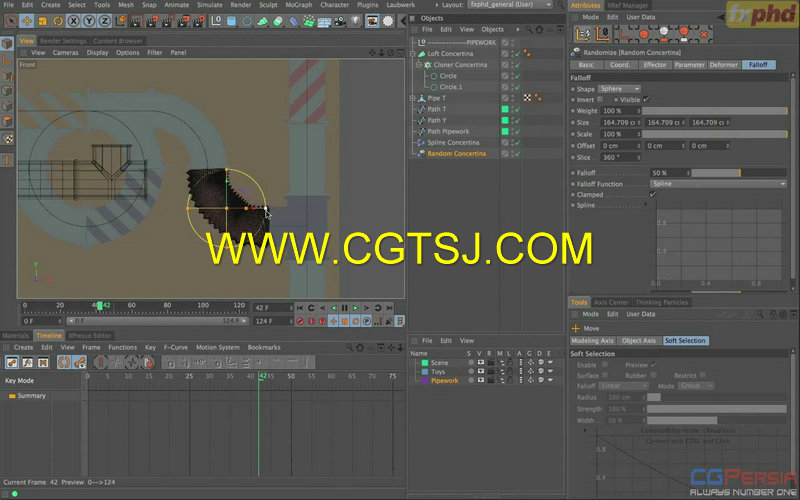800x500 pixels.
Task: Select the Pipework layer row
Action: [x=444, y=381]
